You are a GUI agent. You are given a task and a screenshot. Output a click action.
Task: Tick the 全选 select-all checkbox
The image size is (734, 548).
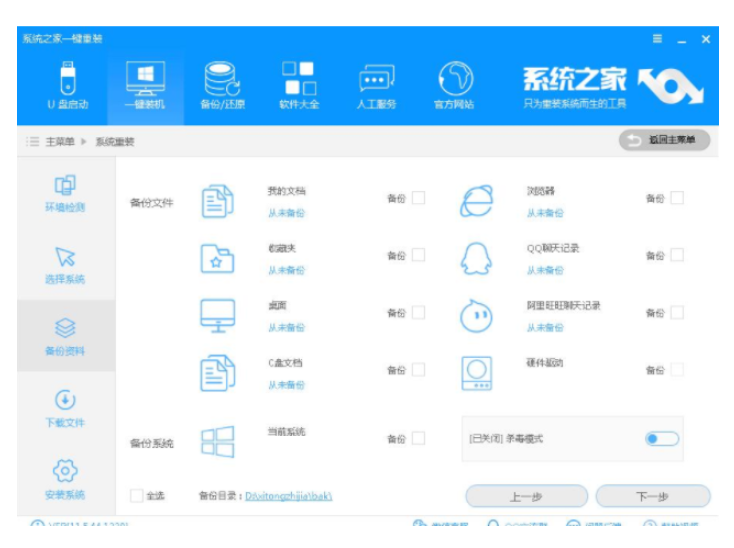137,496
